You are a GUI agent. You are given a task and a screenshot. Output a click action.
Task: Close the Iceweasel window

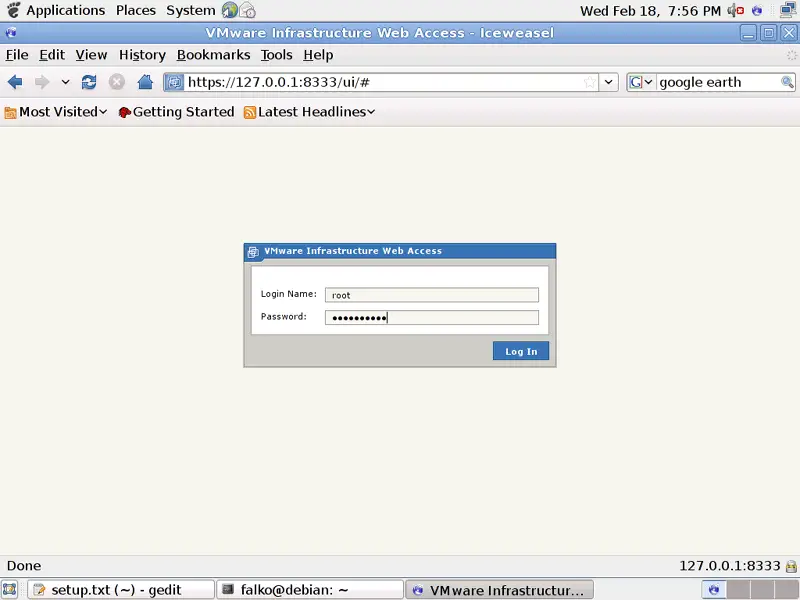pyautogui.click(x=789, y=33)
